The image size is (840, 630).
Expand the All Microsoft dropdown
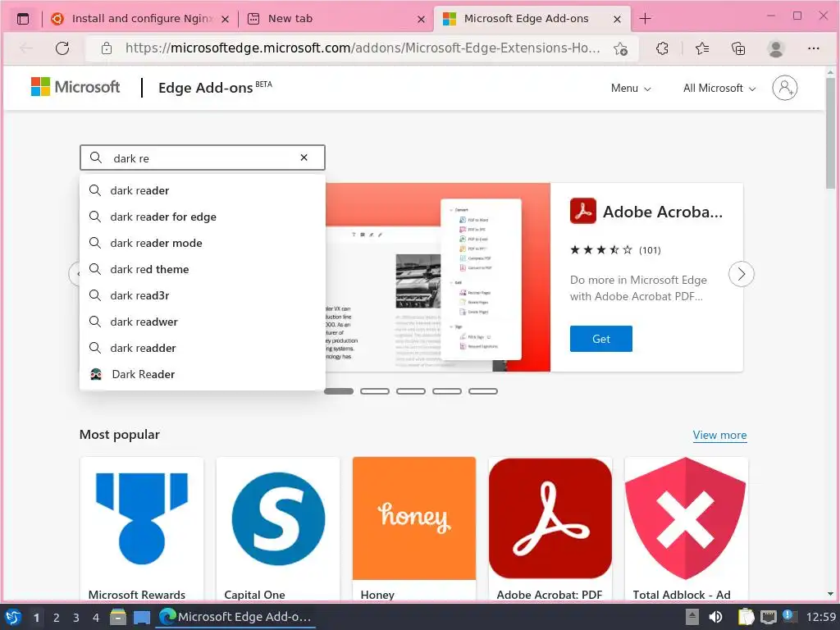point(719,89)
